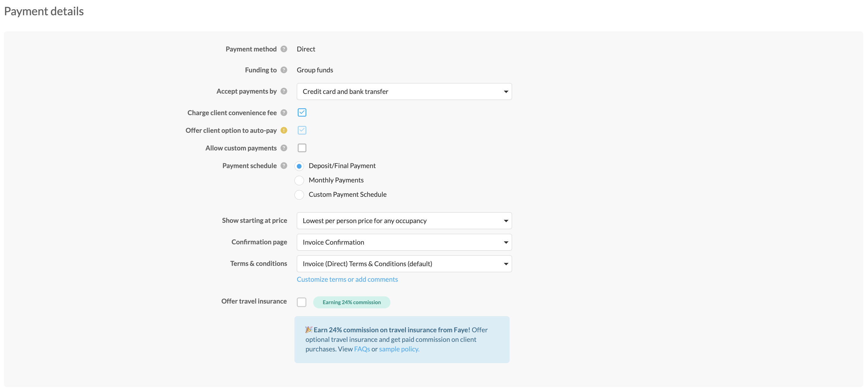Uncheck Charge client convenience fee checkbox
This screenshot has width=868, height=390.
302,112
